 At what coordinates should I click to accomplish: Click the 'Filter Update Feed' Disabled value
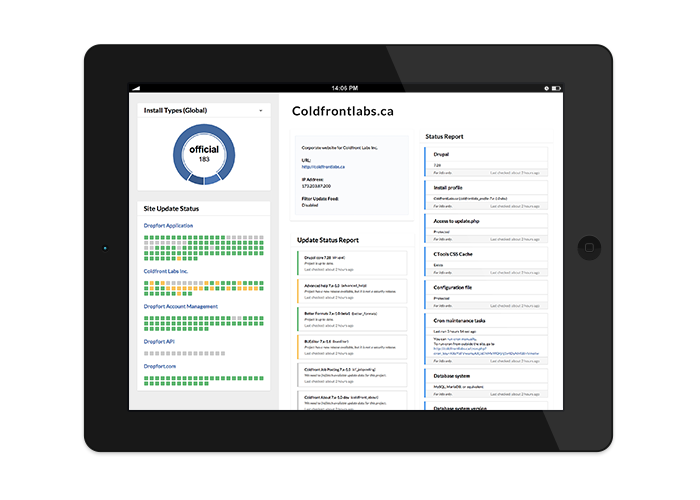(309, 205)
